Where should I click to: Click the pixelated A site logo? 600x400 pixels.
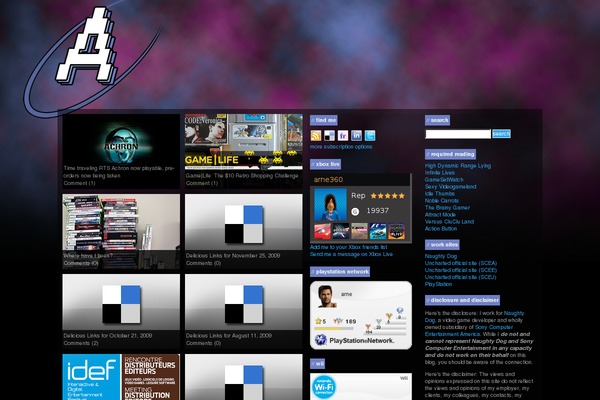click(87, 45)
